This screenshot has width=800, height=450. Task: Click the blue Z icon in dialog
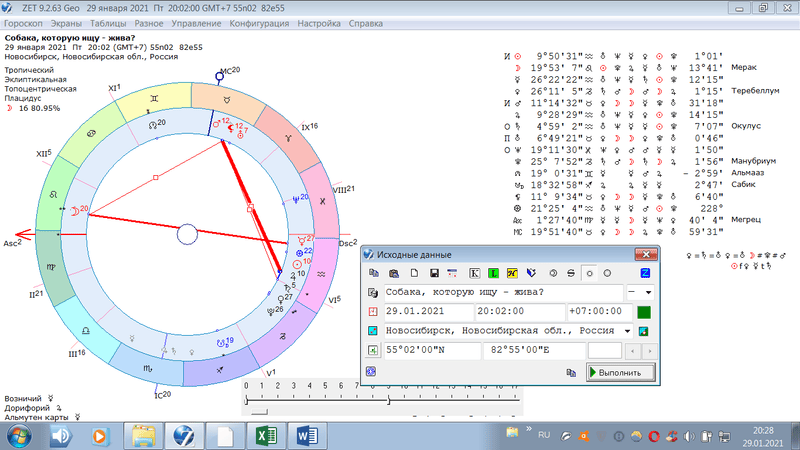point(646,273)
